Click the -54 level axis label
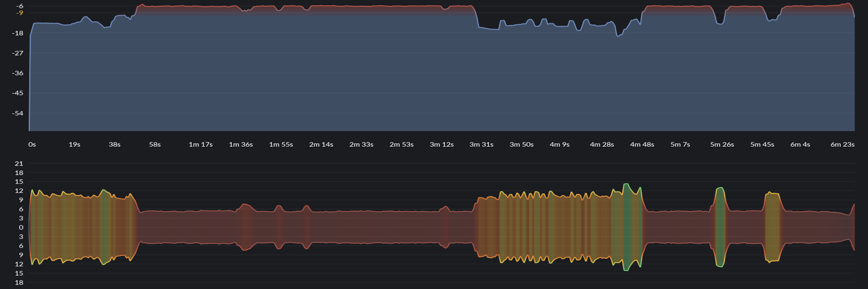The width and height of the screenshot is (868, 289). tap(18, 113)
